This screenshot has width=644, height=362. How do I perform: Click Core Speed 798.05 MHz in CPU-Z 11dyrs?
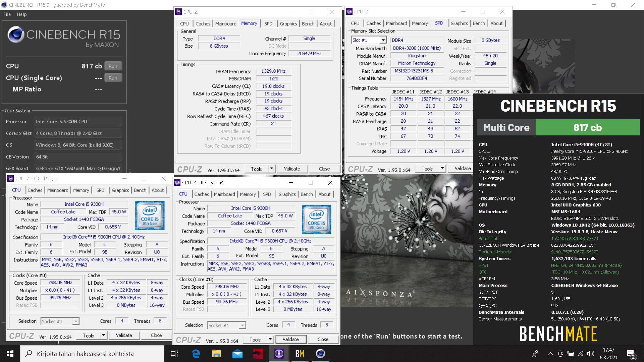tap(60, 283)
